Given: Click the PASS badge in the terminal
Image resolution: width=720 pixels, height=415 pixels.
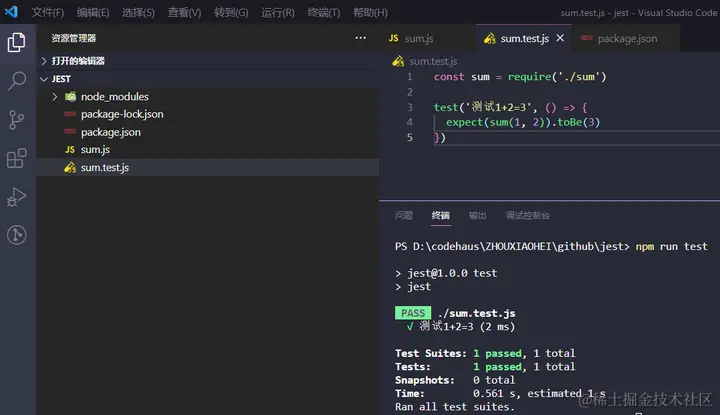Looking at the screenshot, I should click(413, 313).
